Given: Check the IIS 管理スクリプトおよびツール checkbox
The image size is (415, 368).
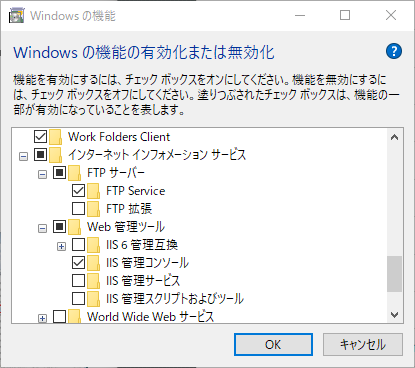Looking at the screenshot, I should (x=78, y=299).
